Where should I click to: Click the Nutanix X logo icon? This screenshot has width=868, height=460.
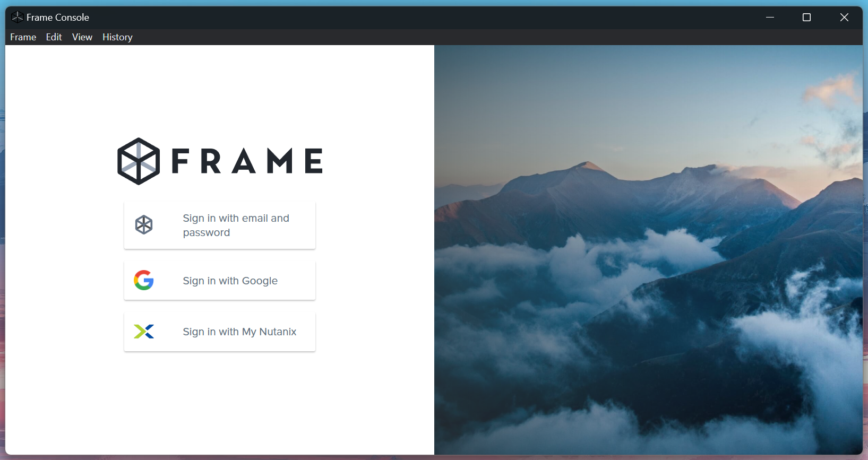[x=144, y=332]
